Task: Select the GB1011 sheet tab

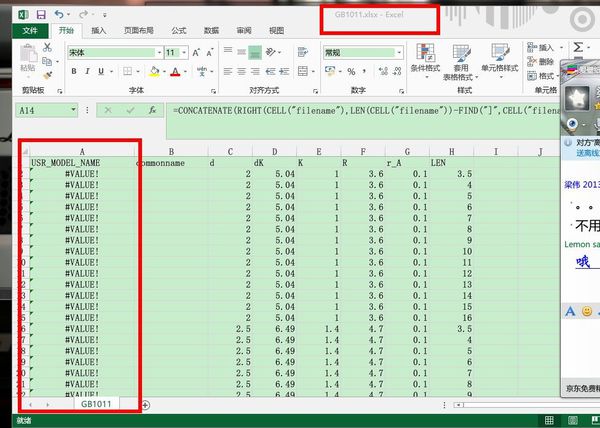Action: tap(96, 404)
